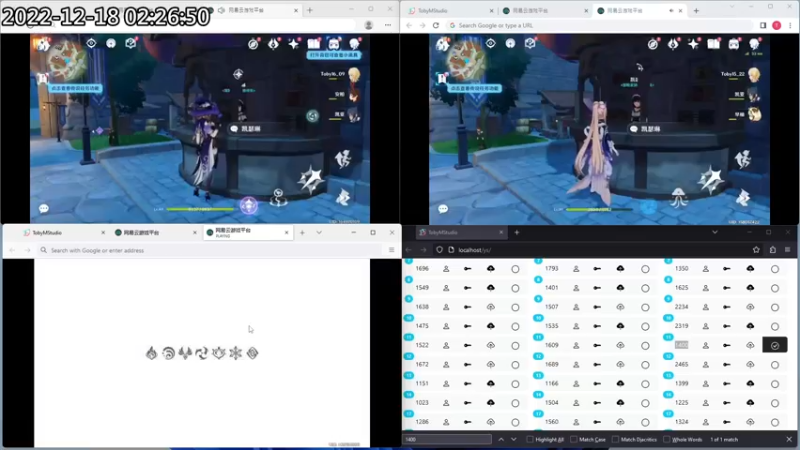The height and width of the screenshot is (450, 800).
Task: Click the key icon in row 1350
Action: (x=727, y=269)
